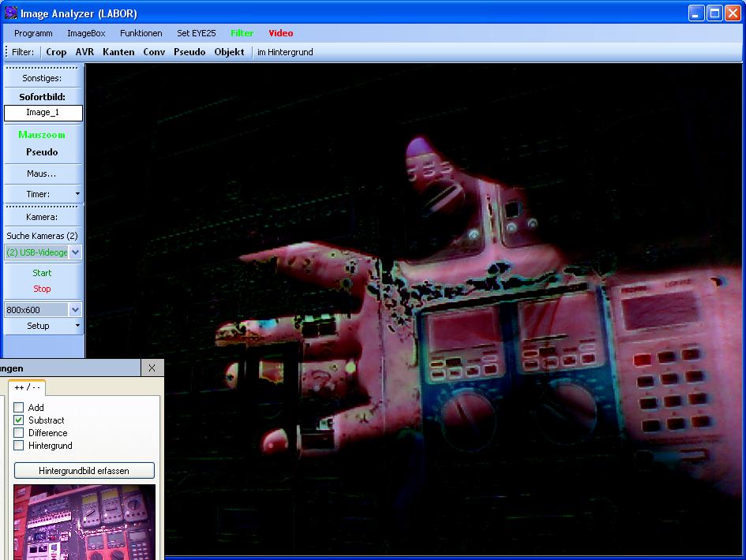Viewport: 746px width, 560px height.
Task: Tick the Hintergrund checkbox
Action: [x=19, y=446]
